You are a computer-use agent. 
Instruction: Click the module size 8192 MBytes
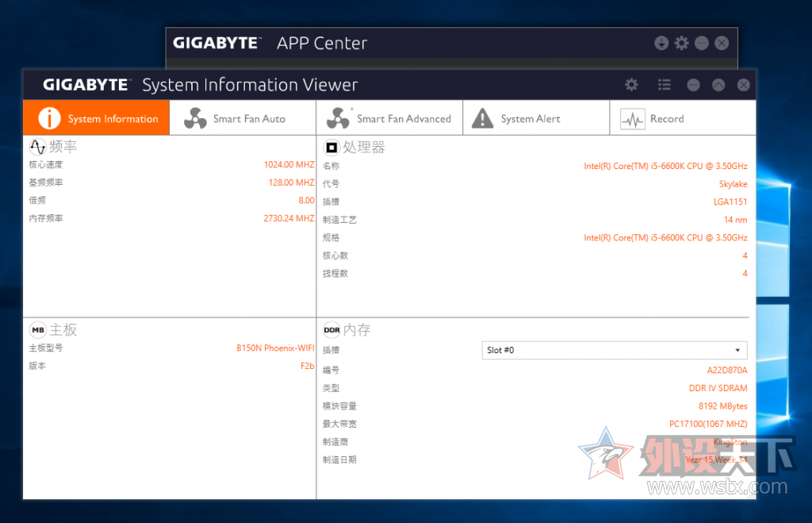[723, 406]
